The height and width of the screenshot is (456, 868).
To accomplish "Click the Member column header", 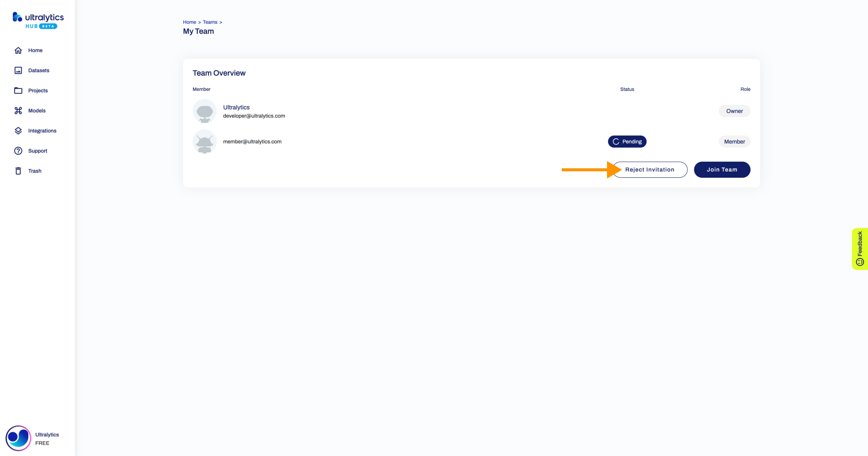I will [x=201, y=89].
